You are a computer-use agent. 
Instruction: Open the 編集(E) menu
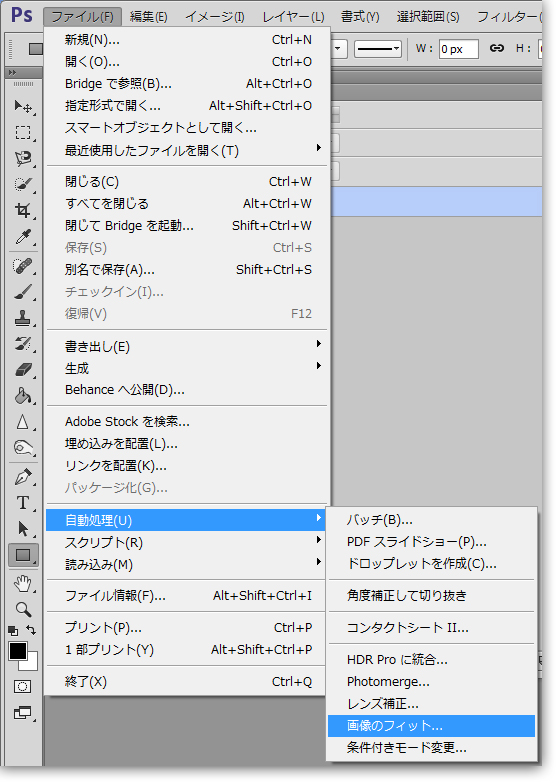click(x=148, y=17)
